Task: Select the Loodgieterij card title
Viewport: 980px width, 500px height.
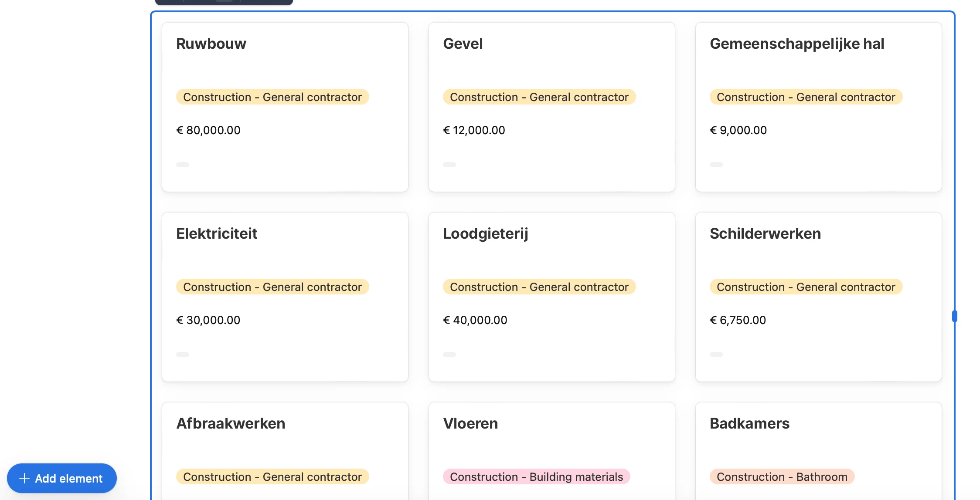Action: [x=485, y=233]
